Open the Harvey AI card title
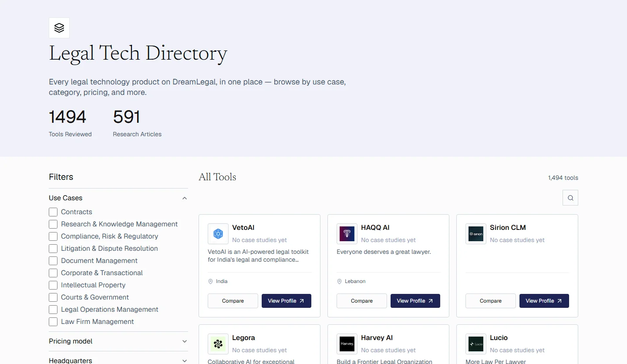 coord(377,338)
